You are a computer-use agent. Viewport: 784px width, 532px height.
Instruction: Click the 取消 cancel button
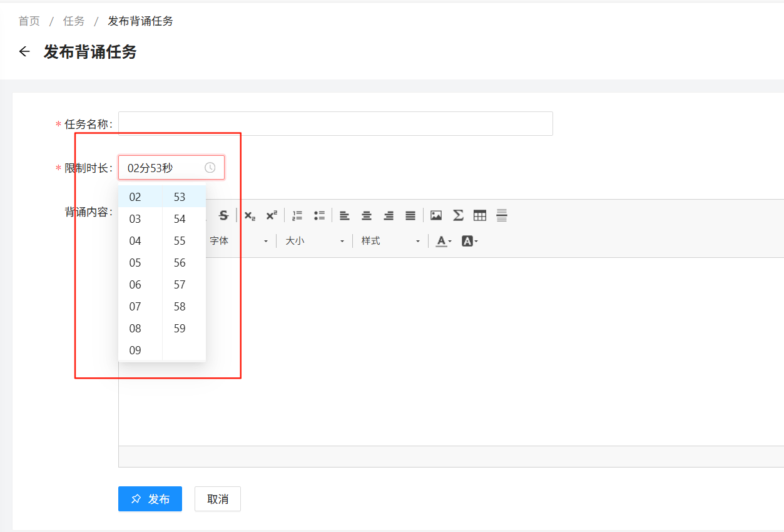[218, 499]
